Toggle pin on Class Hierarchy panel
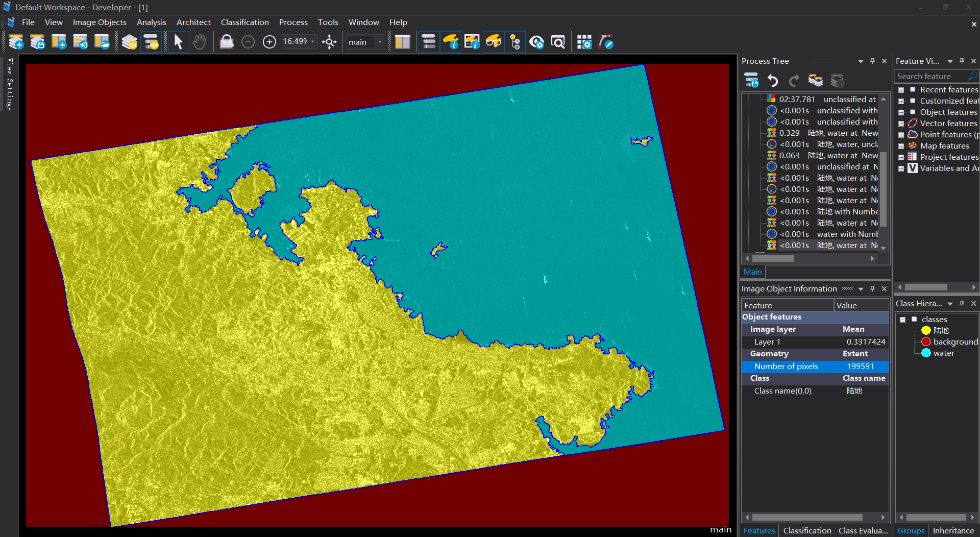 tap(962, 304)
